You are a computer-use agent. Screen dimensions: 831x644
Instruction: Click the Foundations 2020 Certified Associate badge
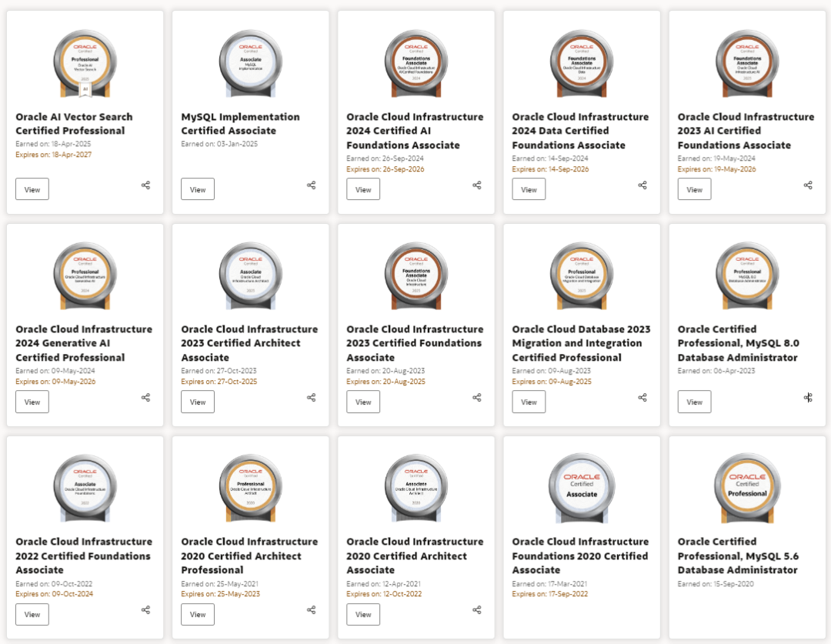point(582,488)
